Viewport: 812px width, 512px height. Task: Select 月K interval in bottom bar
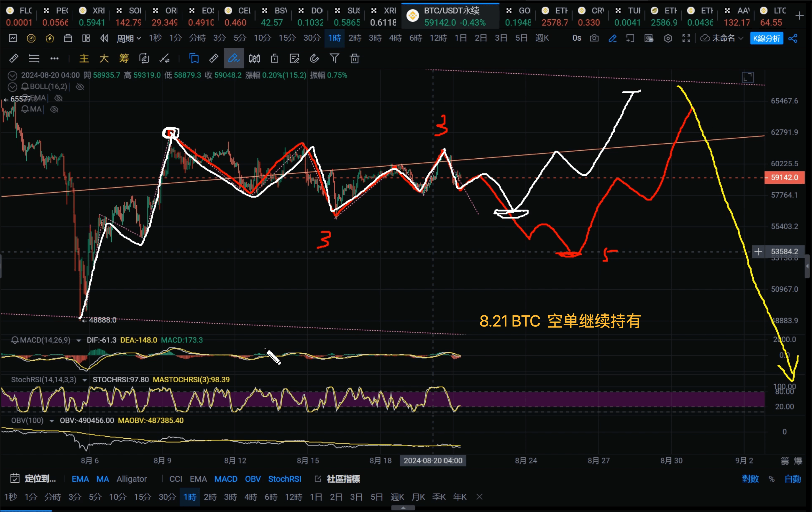point(418,497)
